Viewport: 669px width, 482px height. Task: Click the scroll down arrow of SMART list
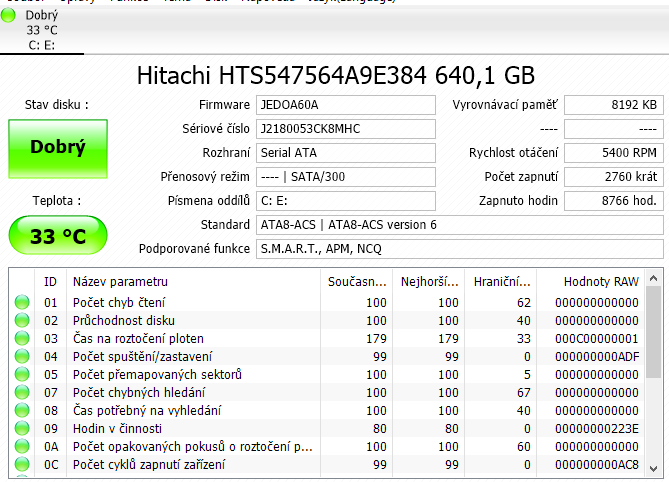click(x=653, y=468)
